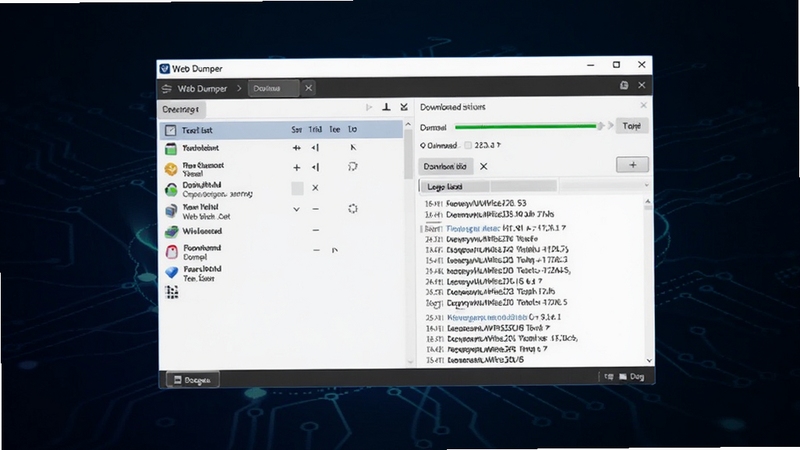Click the black dotted grid icon below list
This screenshot has width=800, height=450.
[x=172, y=292]
